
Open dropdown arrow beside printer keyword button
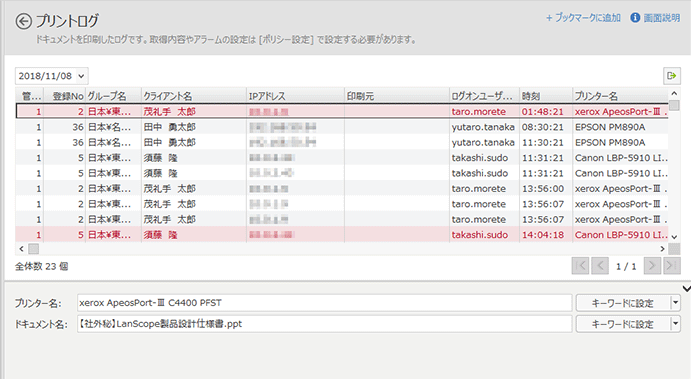coord(675,303)
